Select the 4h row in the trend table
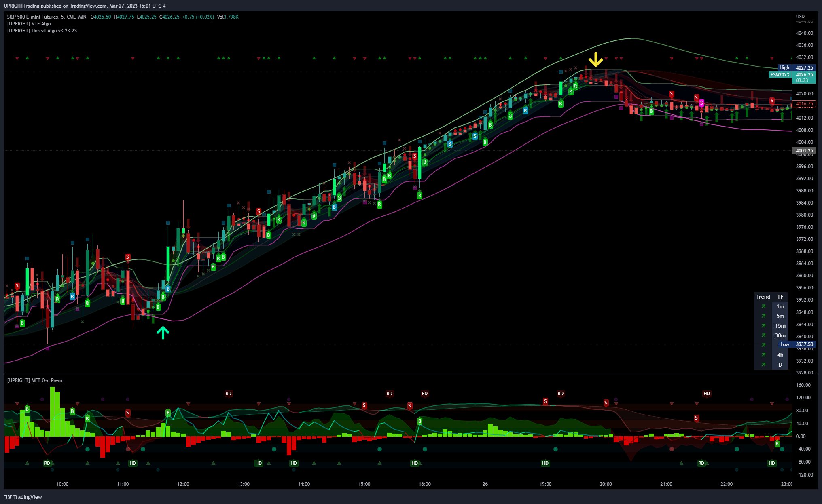The image size is (822, 504). pos(780,355)
